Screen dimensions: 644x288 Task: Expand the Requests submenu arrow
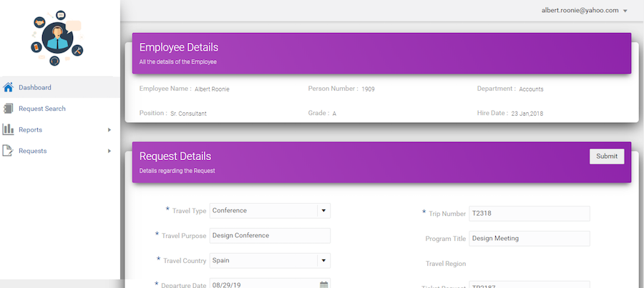[109, 151]
